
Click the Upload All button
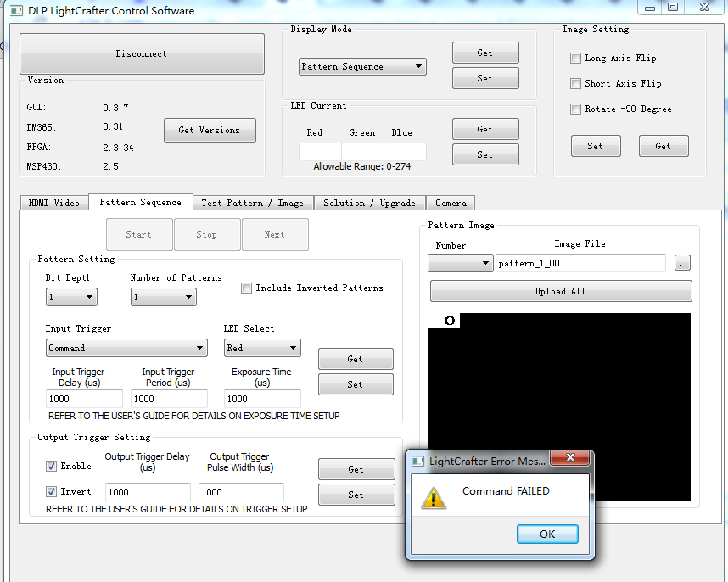tap(561, 291)
